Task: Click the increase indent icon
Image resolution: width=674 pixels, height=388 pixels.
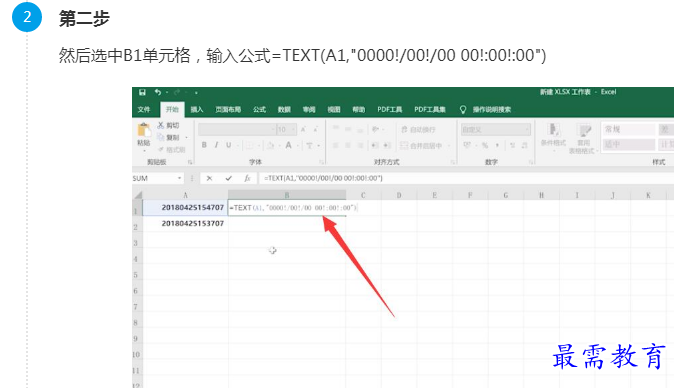Action: point(387,145)
